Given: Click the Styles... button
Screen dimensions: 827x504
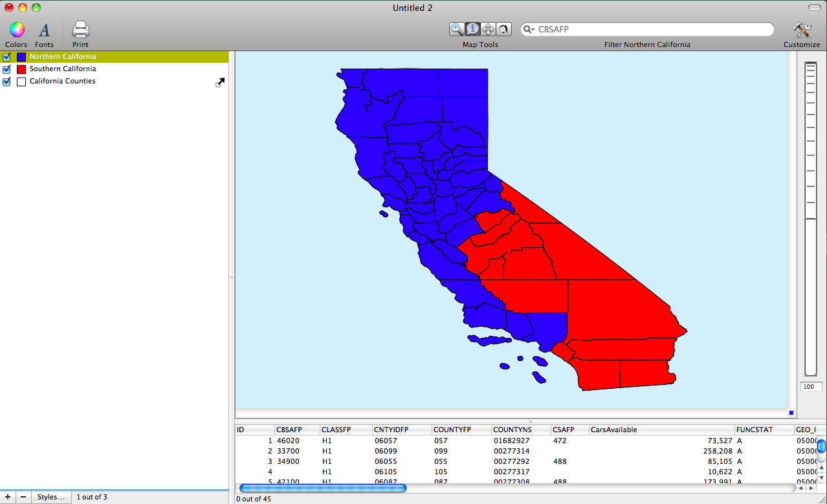Looking at the screenshot, I should coord(50,497).
